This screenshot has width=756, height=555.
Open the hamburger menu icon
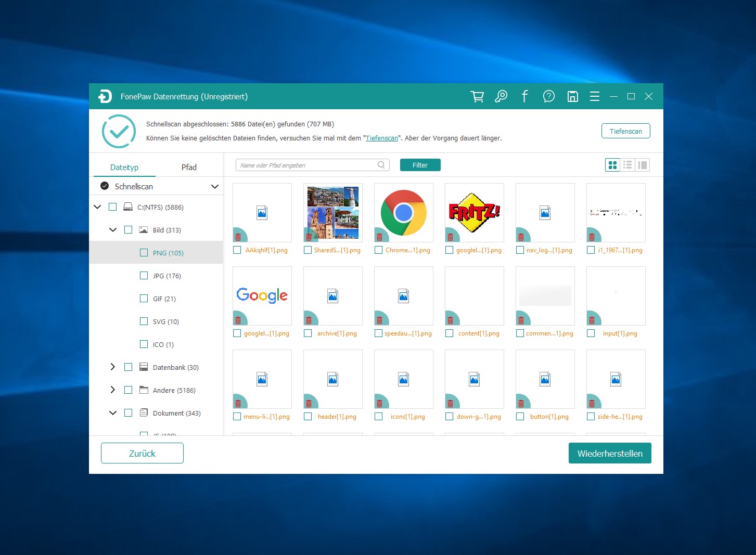[x=595, y=96]
